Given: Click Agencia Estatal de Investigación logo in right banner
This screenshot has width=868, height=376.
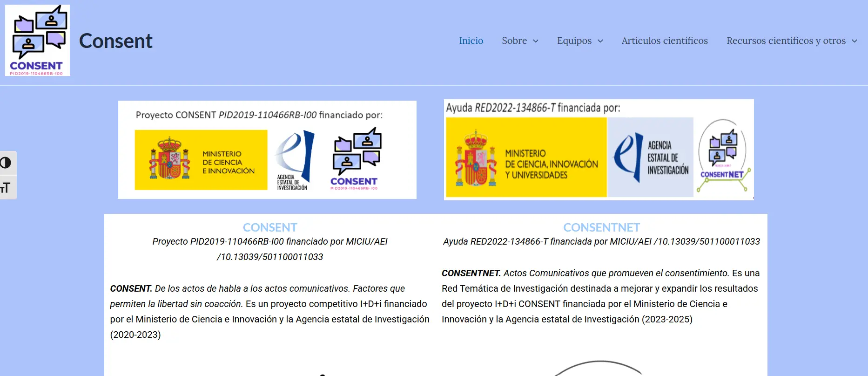Looking at the screenshot, I should pos(651,157).
